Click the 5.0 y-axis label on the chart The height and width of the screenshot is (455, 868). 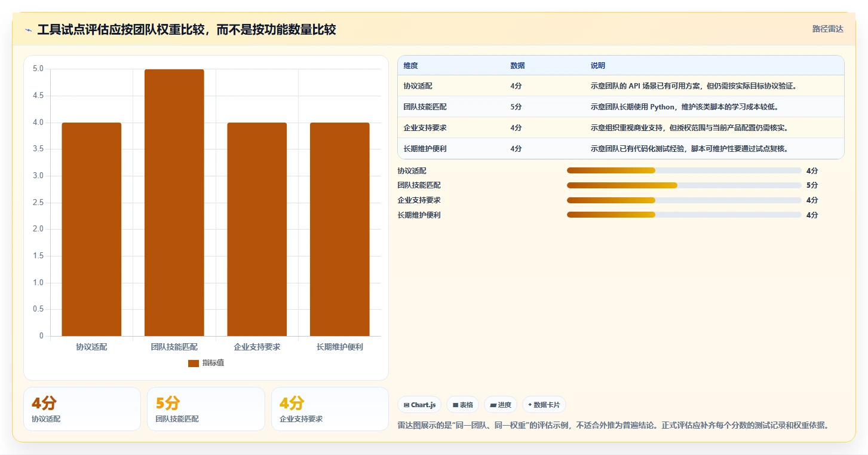click(x=38, y=69)
